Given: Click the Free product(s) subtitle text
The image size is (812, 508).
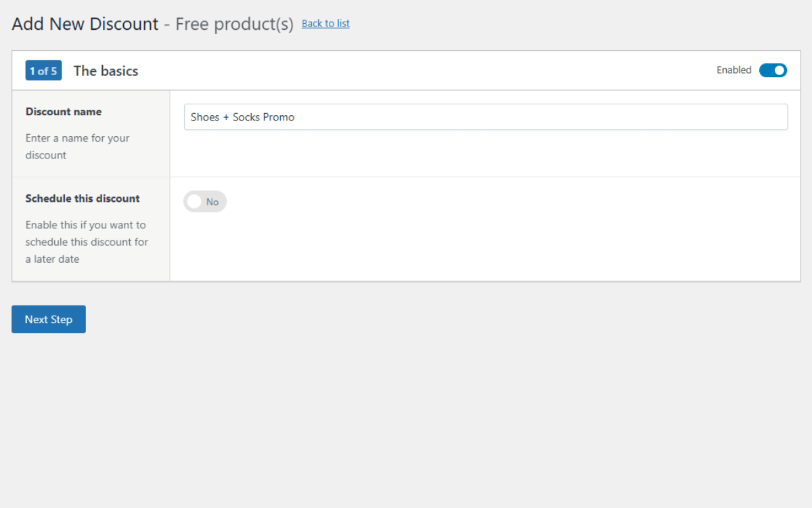Looking at the screenshot, I should tap(234, 24).
